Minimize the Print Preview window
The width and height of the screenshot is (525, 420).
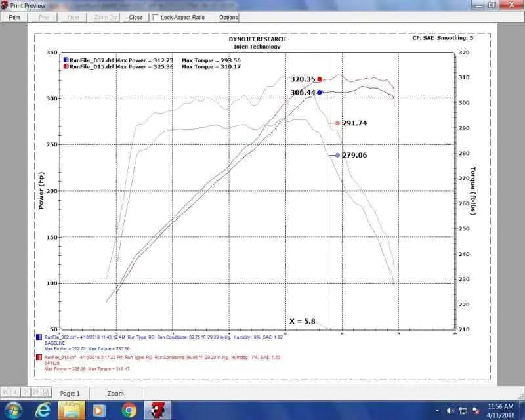point(479,5)
